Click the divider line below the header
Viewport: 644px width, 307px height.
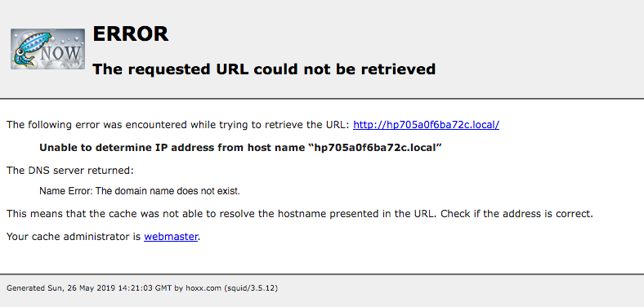click(x=322, y=99)
